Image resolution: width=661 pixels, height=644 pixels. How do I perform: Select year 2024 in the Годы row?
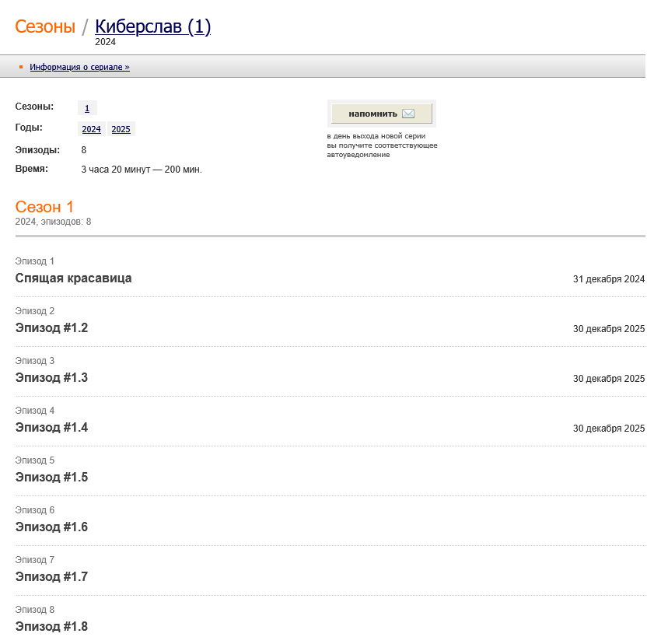(x=91, y=129)
